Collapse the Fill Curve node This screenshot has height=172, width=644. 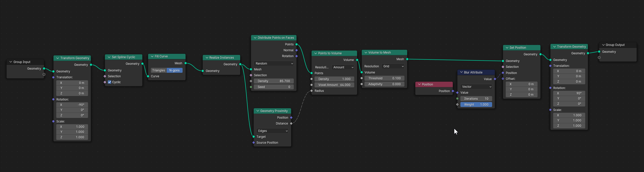[x=152, y=56]
